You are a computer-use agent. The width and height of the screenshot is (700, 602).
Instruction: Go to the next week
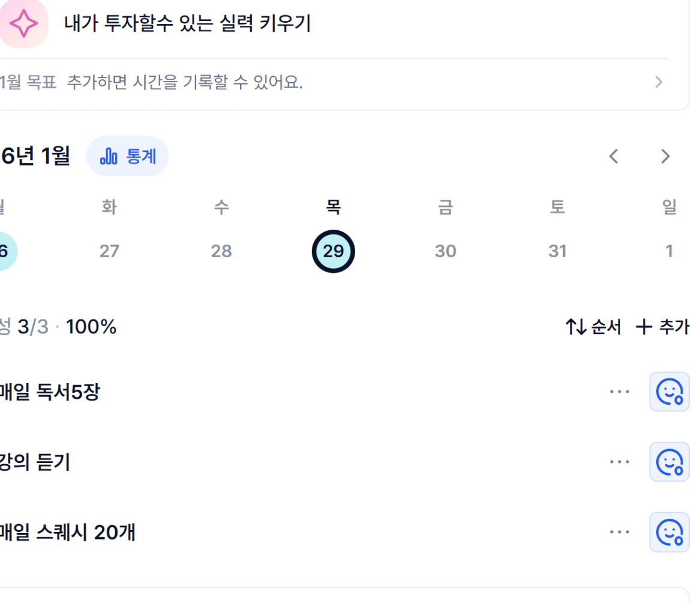[665, 156]
